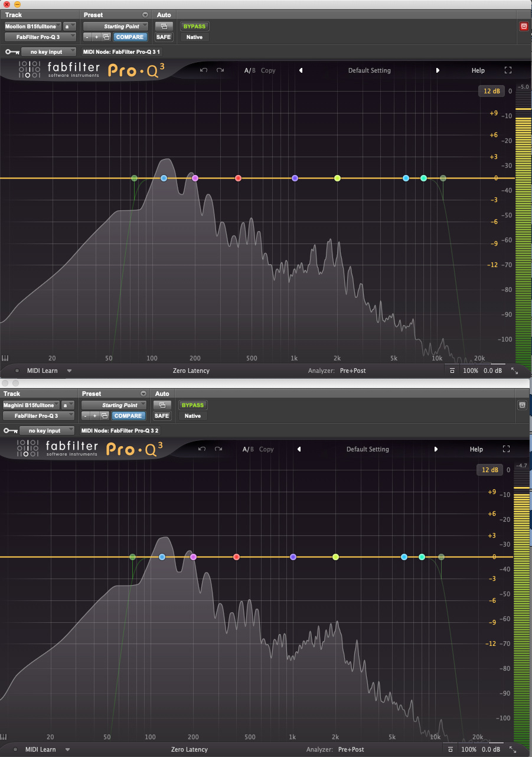Click resize interface icon in Mooilon window
The image size is (532, 757).
(514, 371)
